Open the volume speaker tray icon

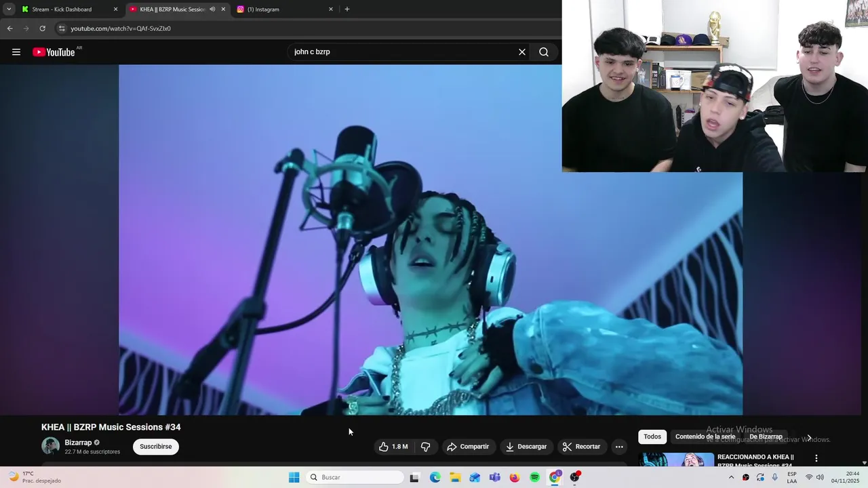(821, 477)
